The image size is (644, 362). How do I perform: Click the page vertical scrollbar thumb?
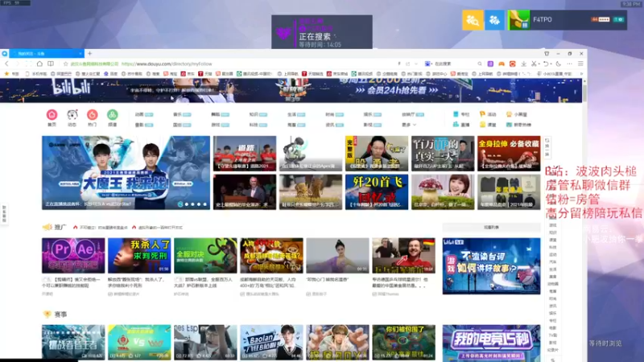584,93
